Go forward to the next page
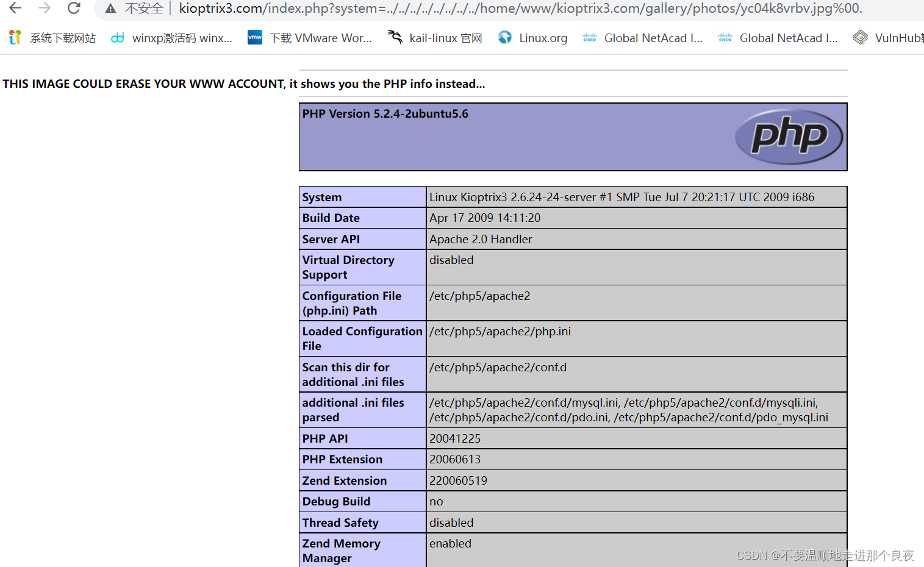The width and height of the screenshot is (924, 567). pos(45,8)
